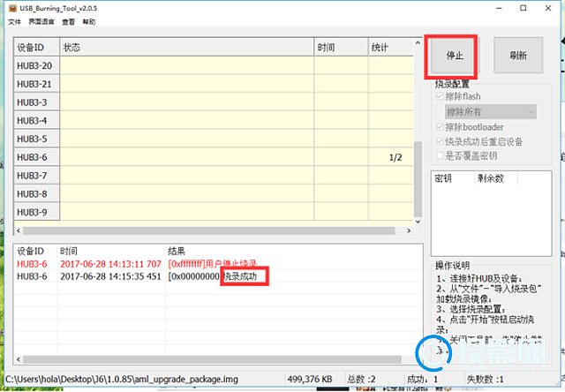The height and width of the screenshot is (392, 565).
Task: Check the 是否覆盖密钥 checkbox
Action: click(x=440, y=156)
